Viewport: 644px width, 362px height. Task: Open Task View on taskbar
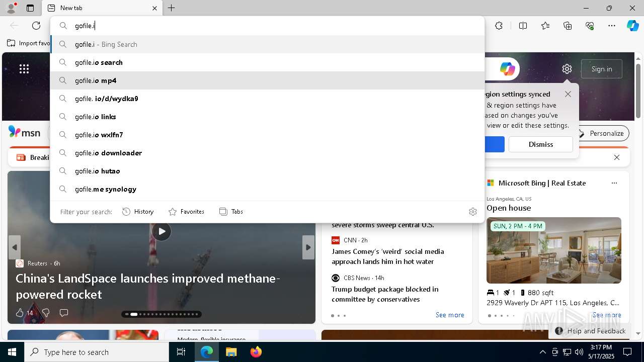click(181, 352)
